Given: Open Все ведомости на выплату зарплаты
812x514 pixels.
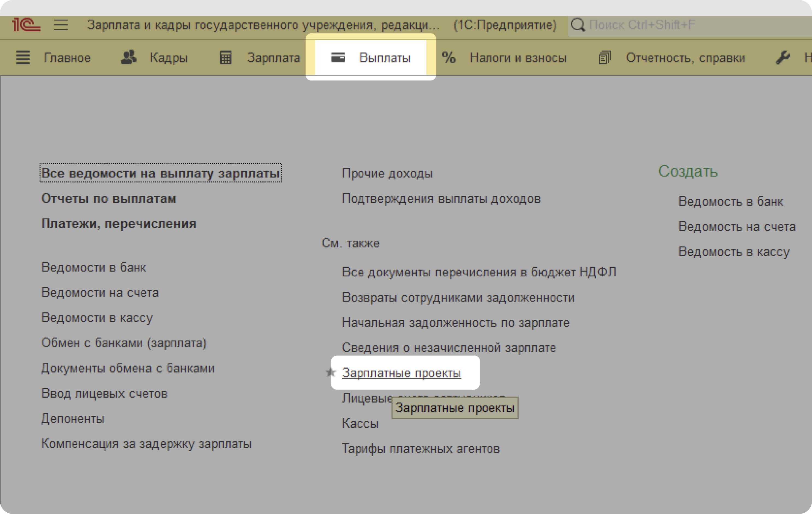Looking at the screenshot, I should (x=160, y=173).
